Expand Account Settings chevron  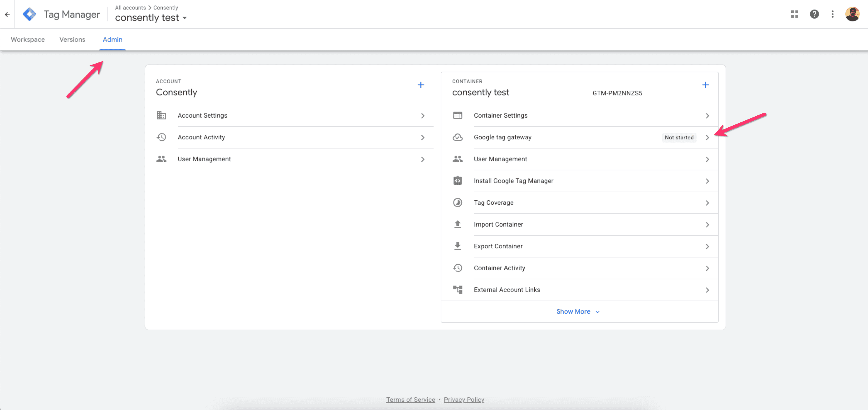click(422, 116)
